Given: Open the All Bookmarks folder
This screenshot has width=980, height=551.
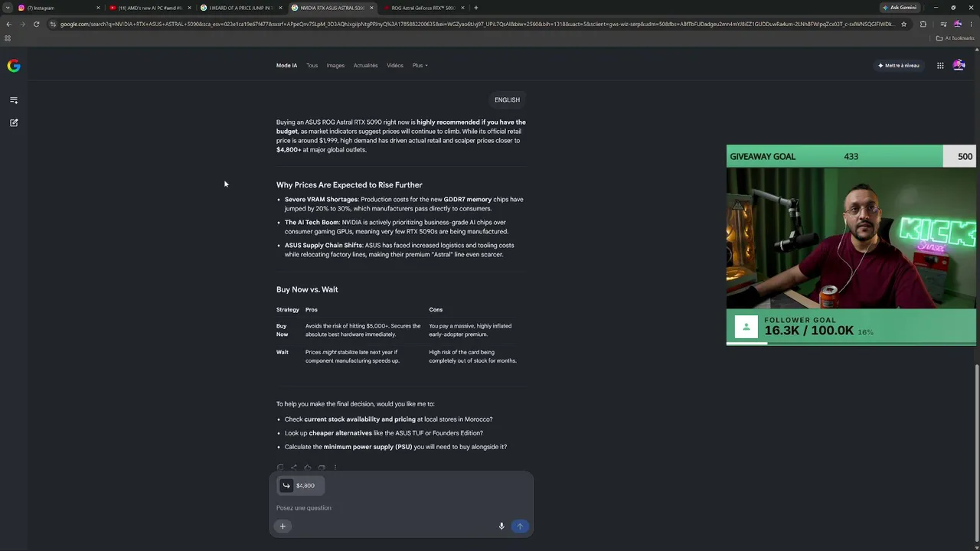Looking at the screenshot, I should [954, 38].
